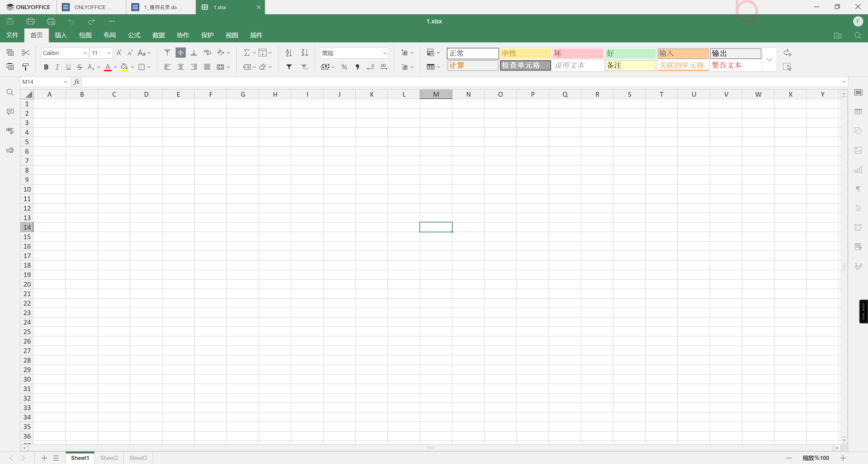Click the Select all icon in the toolbar
The image size is (868, 464).
787,67
